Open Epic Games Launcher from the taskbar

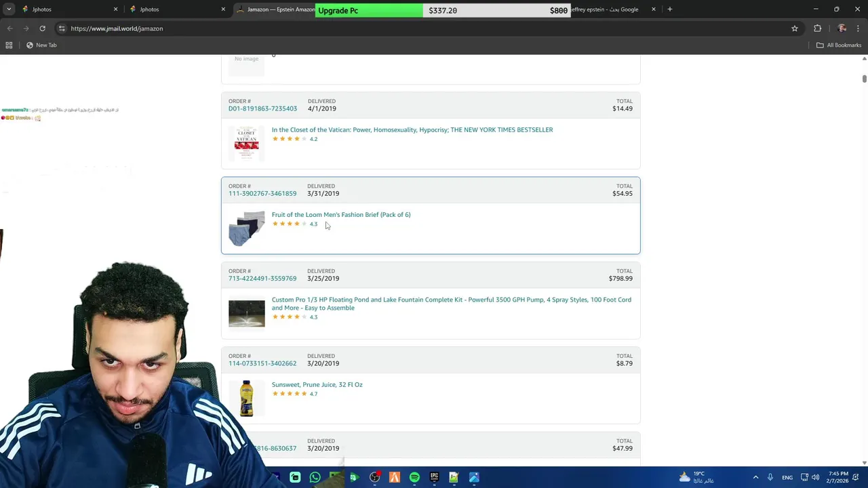click(434, 478)
